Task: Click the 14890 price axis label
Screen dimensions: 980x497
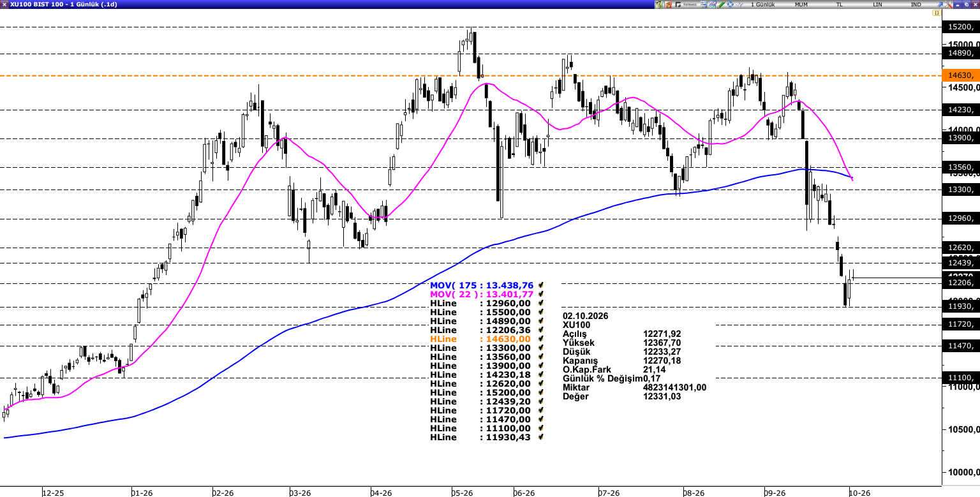Action: pos(960,54)
